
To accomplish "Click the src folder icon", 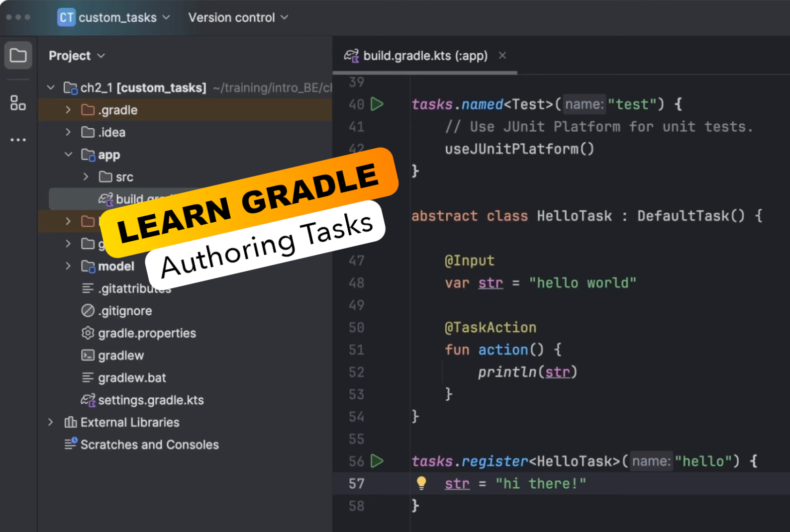I will pos(105,177).
